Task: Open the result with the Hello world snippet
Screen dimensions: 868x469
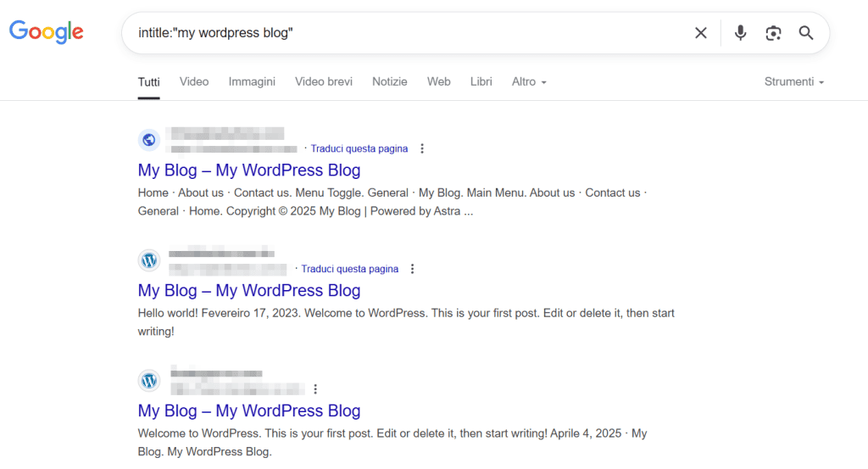Action: click(249, 290)
